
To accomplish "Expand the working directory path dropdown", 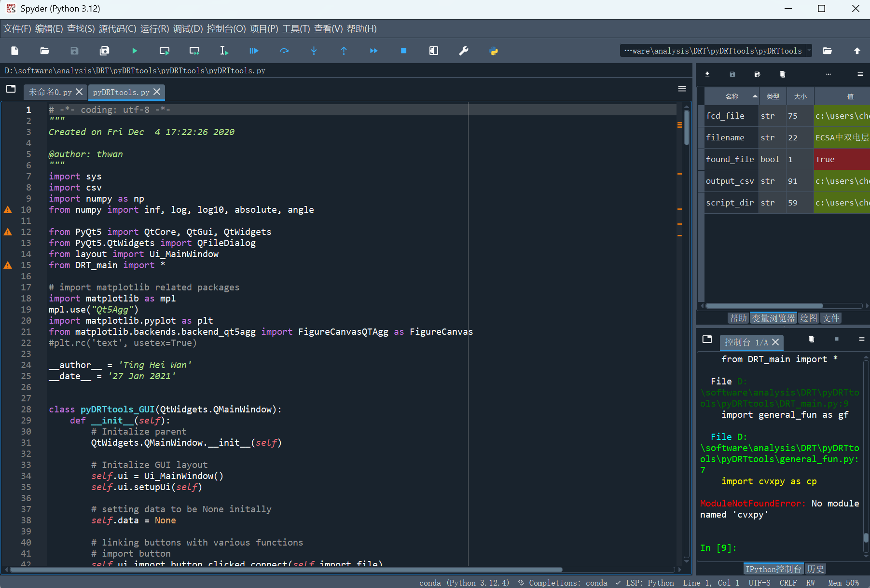I will (x=809, y=51).
